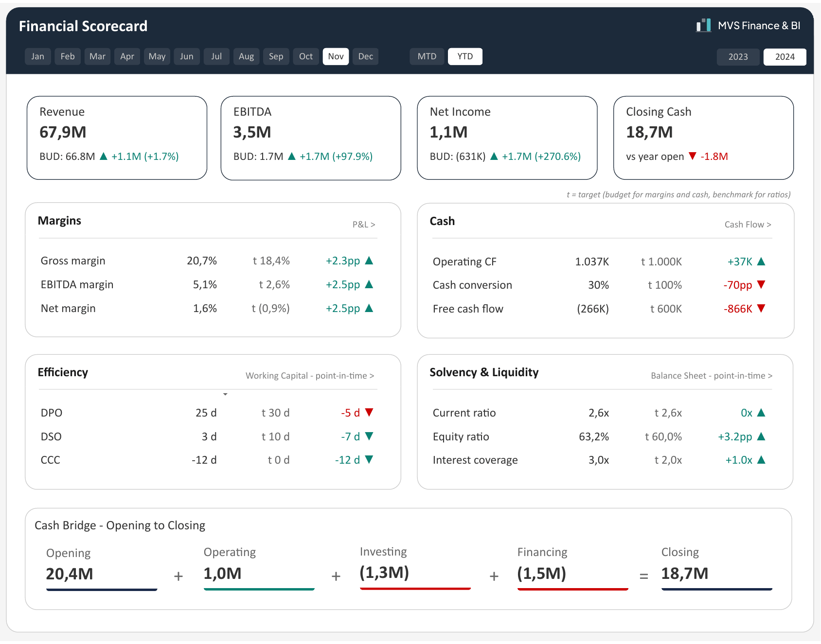
Task: Select the Aug month filter
Action: [x=247, y=56]
